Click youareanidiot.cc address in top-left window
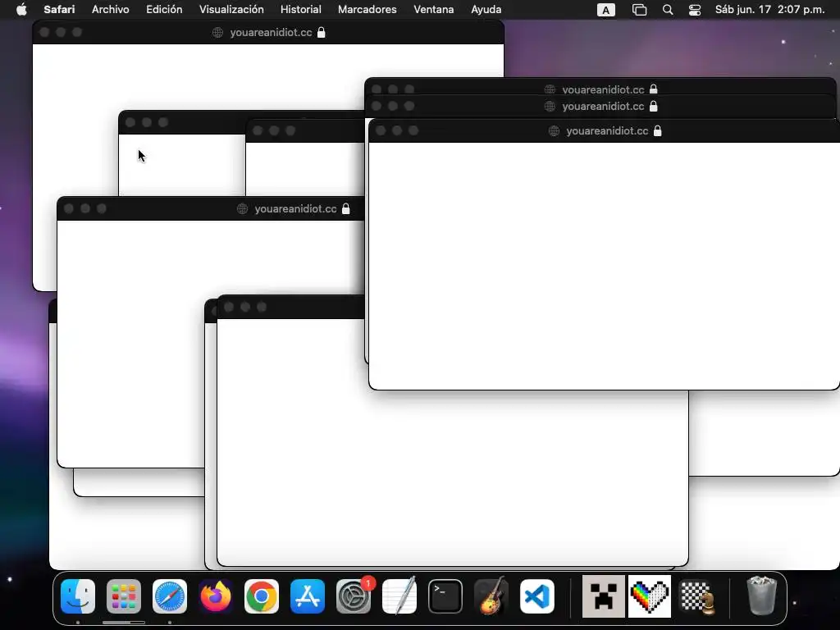840x630 pixels. click(271, 33)
